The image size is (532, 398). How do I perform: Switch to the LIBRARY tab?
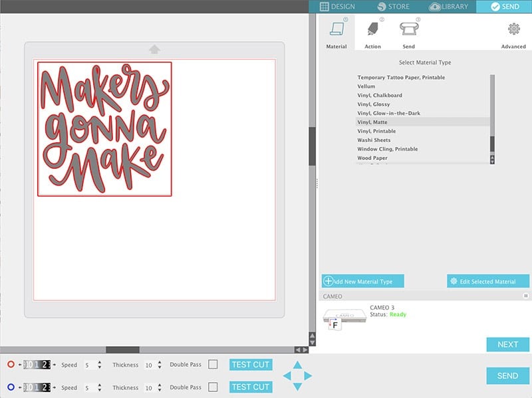tap(450, 7)
